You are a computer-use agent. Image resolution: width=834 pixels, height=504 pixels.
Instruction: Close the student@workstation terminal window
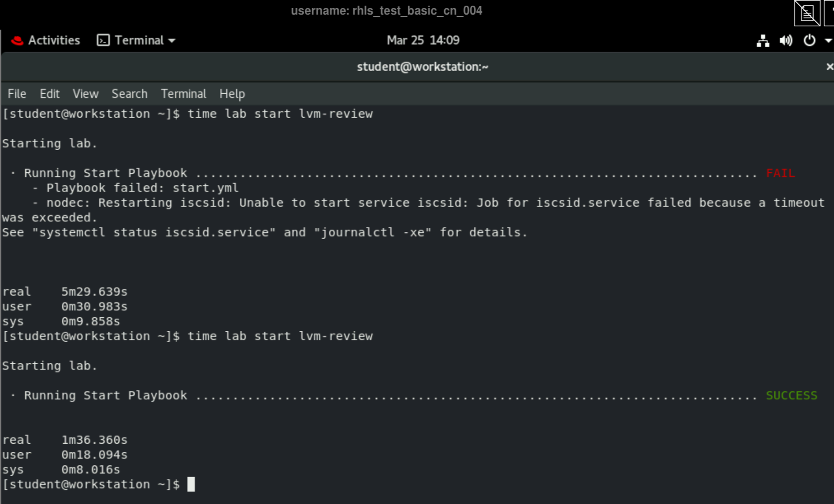click(829, 67)
